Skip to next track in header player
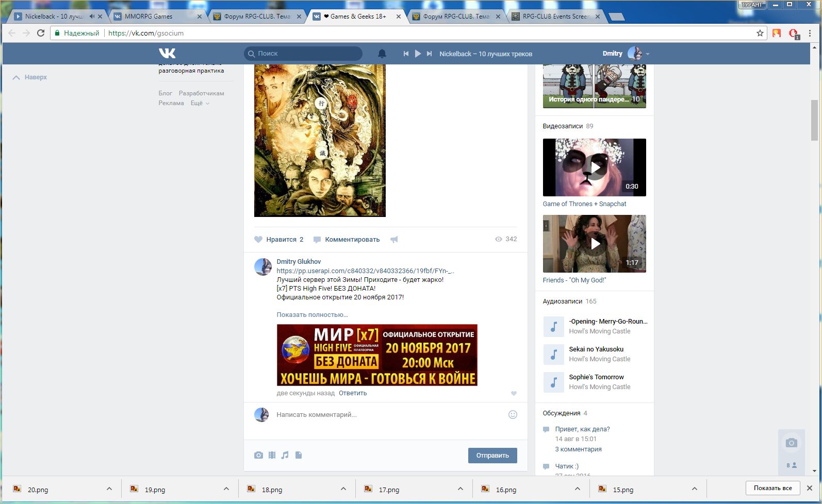Screen dimensions: 822x504 click(x=429, y=54)
